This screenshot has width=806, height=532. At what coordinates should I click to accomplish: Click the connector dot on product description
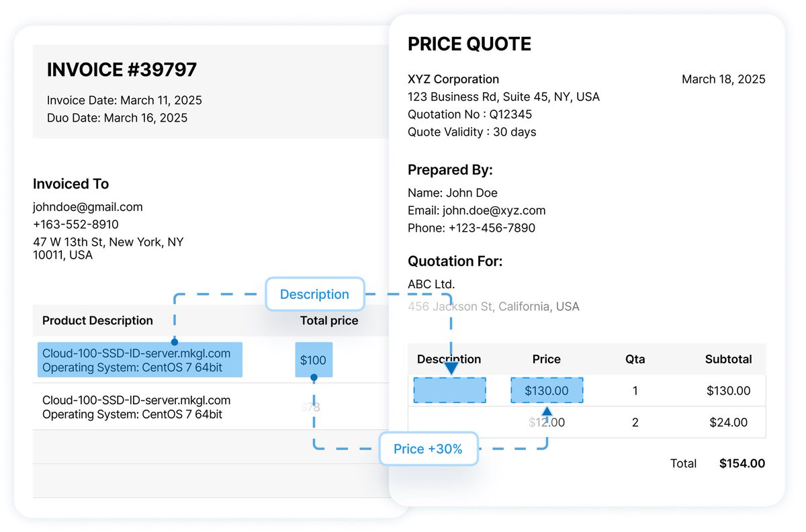point(175,342)
